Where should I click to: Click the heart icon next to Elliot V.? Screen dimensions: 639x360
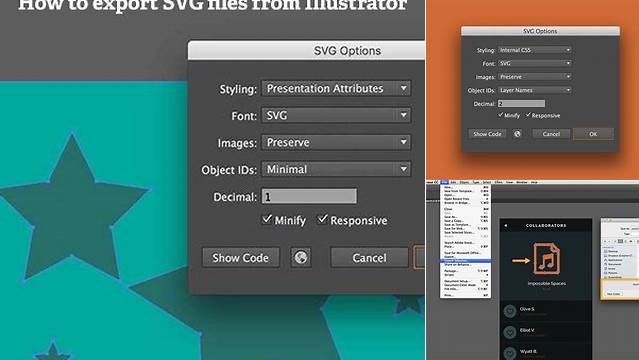509,332
